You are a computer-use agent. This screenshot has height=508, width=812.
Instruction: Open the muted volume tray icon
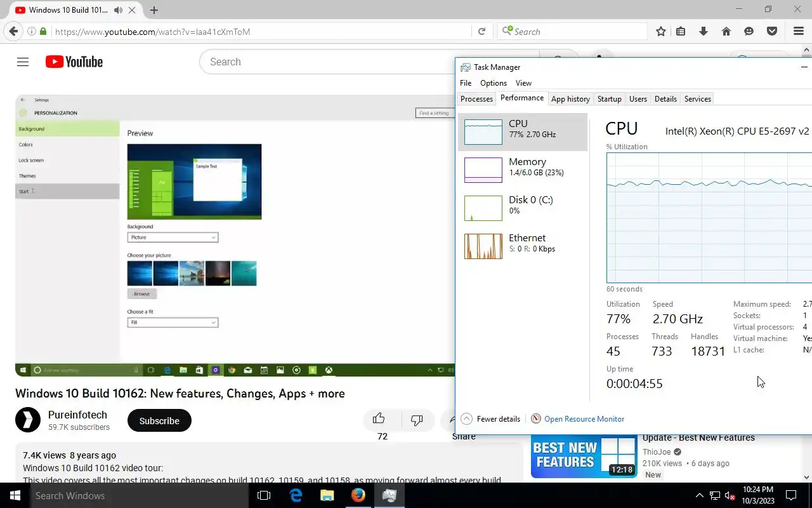click(730, 495)
